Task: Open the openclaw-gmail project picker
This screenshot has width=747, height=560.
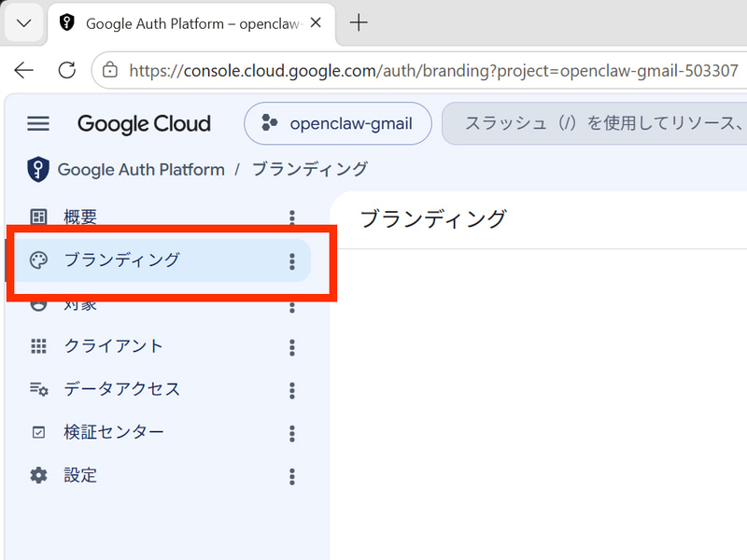Action: tap(338, 123)
